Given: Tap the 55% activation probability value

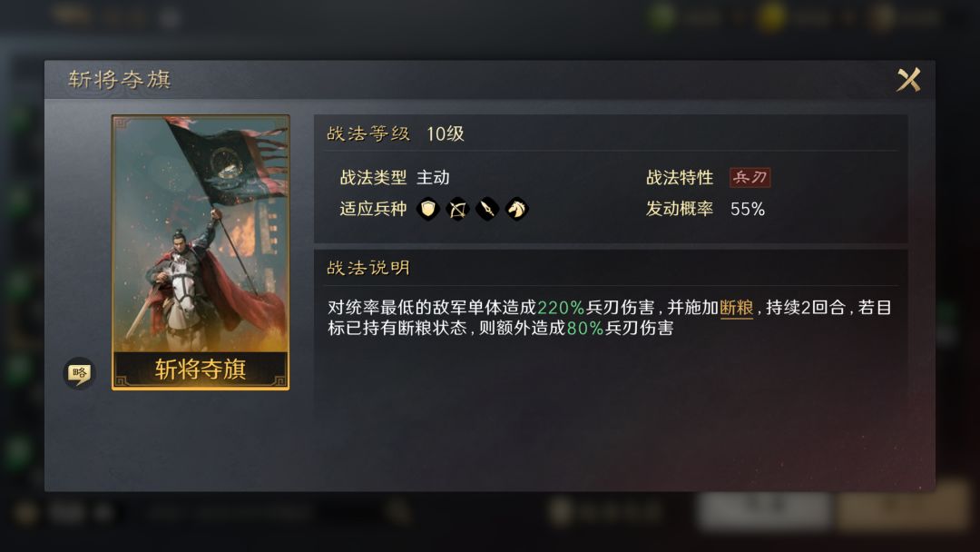Looking at the screenshot, I should pos(748,209).
